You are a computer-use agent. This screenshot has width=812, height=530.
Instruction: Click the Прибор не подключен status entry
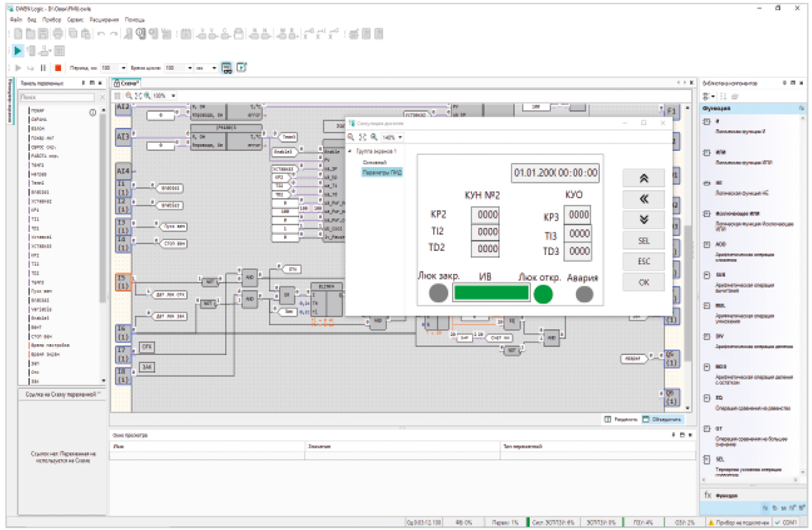click(739, 523)
